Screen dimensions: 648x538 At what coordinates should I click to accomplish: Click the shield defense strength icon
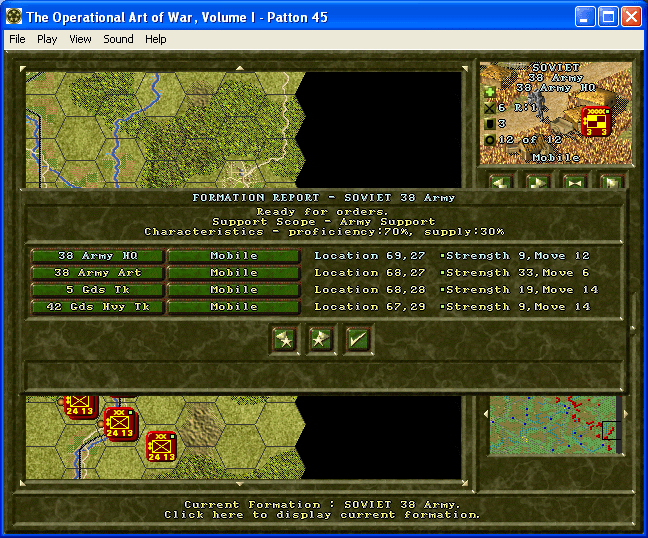490,124
